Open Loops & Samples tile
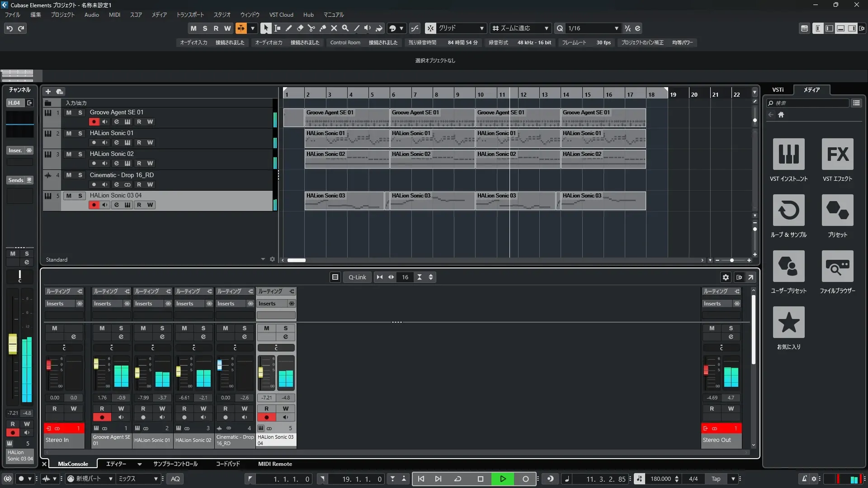The width and height of the screenshot is (868, 488). [x=788, y=210]
